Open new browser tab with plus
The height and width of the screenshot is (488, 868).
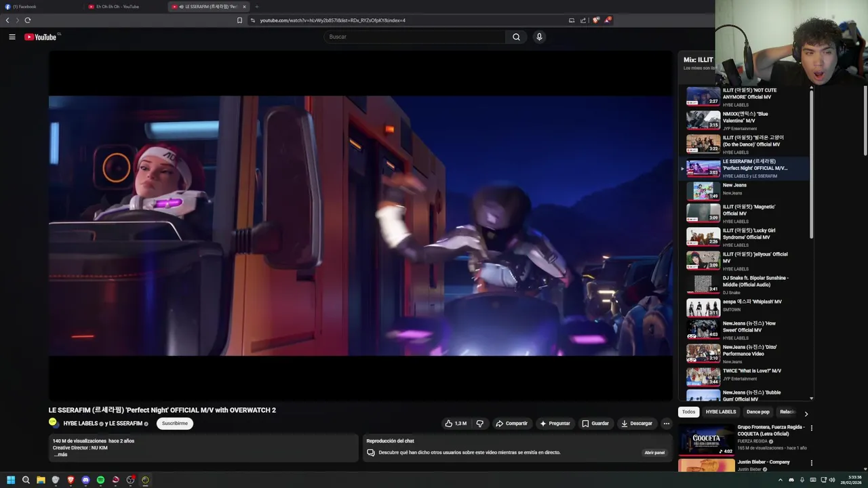click(256, 7)
